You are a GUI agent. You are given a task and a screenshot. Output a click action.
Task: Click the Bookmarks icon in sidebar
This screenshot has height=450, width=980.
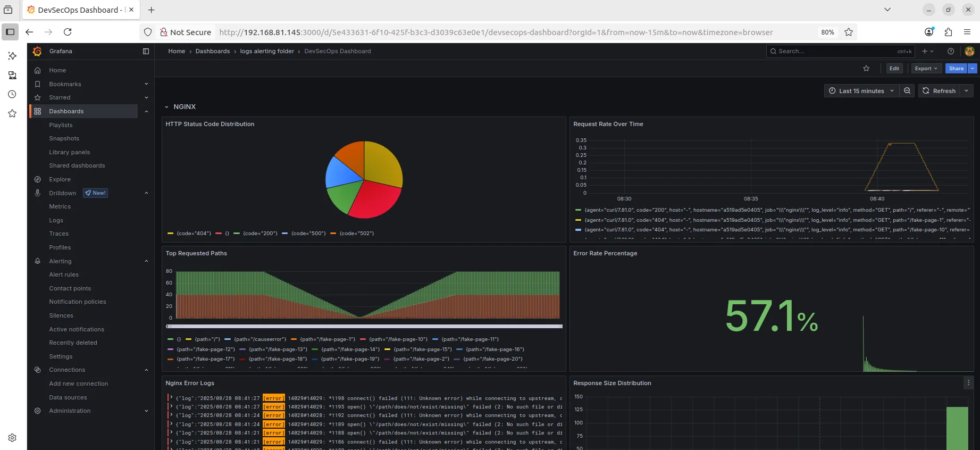37,84
